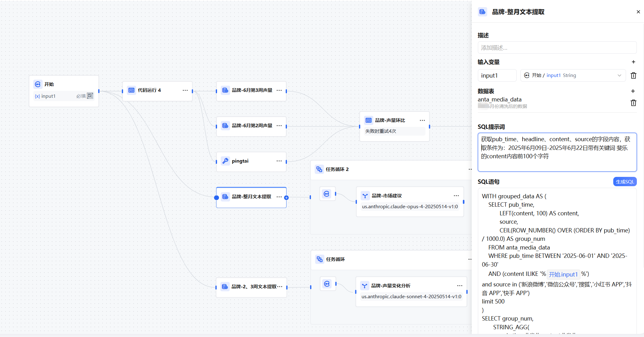
Task: Click the 开始.input1 variable tag in SQL
Action: point(563,274)
